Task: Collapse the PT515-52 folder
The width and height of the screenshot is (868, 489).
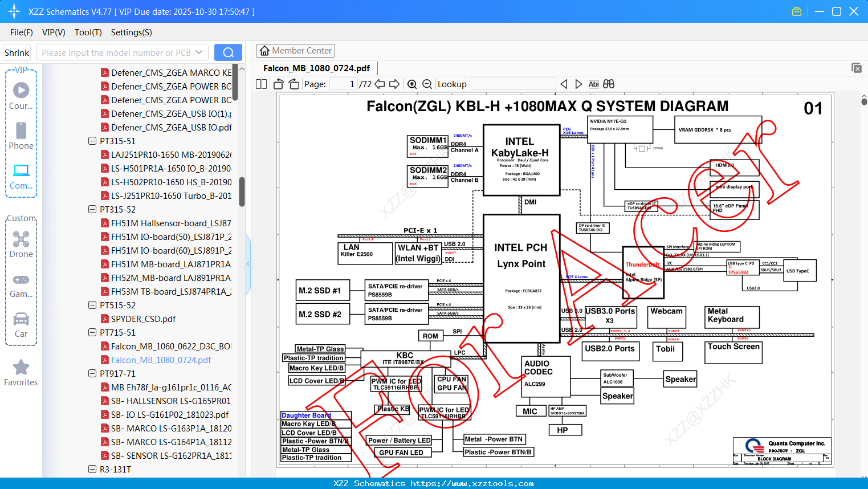Action: click(x=92, y=305)
